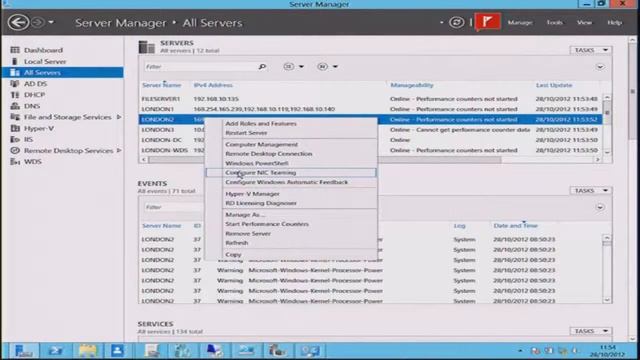Viewport: 640px width, 360px height.
Task: Select LONDON3 server row
Action: 371,129
